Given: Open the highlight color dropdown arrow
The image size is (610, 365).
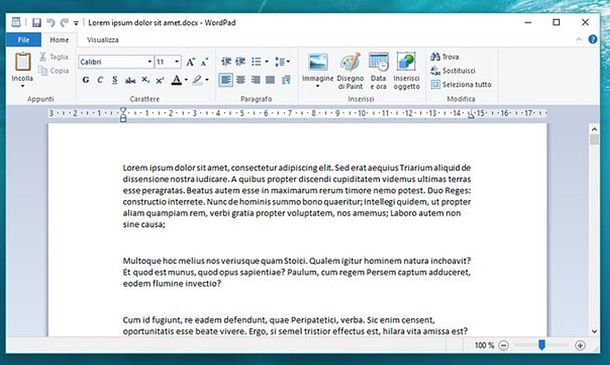Looking at the screenshot, I should coord(207,80).
